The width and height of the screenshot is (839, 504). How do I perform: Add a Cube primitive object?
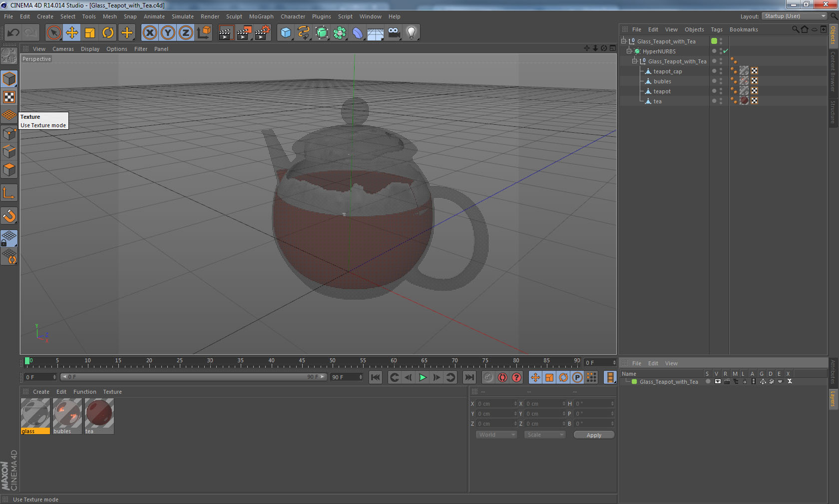pos(286,33)
